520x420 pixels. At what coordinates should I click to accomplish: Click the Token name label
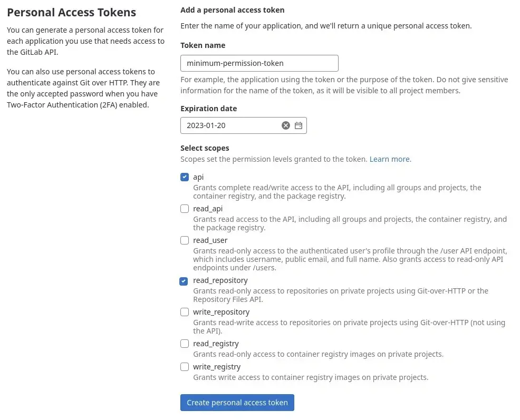[203, 45]
